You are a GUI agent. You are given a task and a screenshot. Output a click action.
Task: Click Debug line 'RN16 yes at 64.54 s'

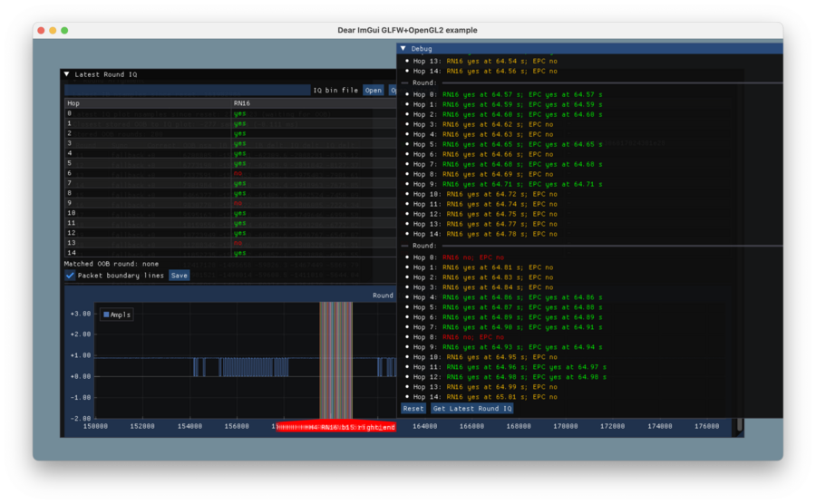tap(486, 62)
